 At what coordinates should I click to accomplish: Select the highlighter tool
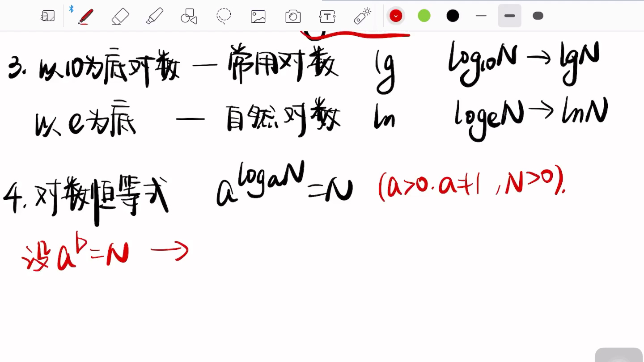[155, 17]
